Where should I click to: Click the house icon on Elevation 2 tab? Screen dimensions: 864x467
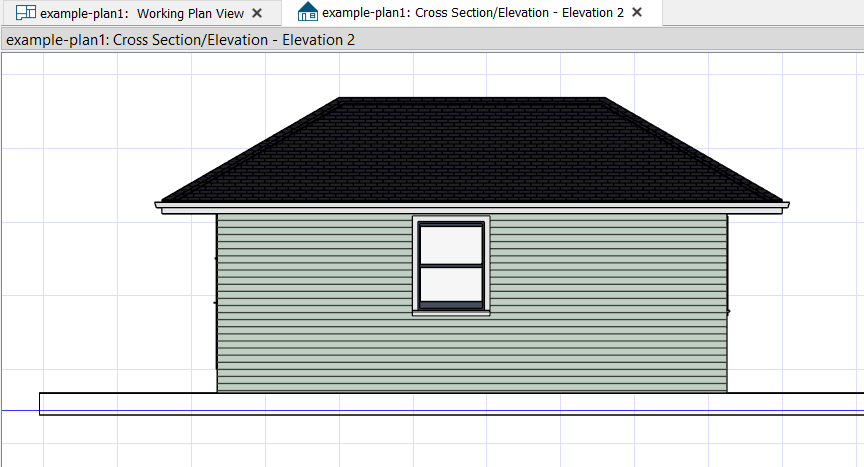pyautogui.click(x=307, y=12)
